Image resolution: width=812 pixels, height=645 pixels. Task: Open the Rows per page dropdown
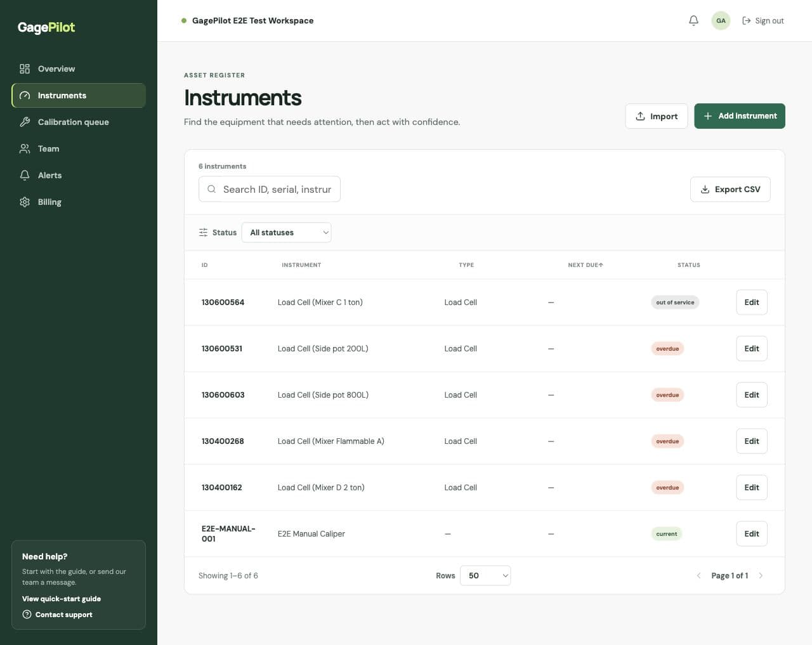[x=485, y=575]
